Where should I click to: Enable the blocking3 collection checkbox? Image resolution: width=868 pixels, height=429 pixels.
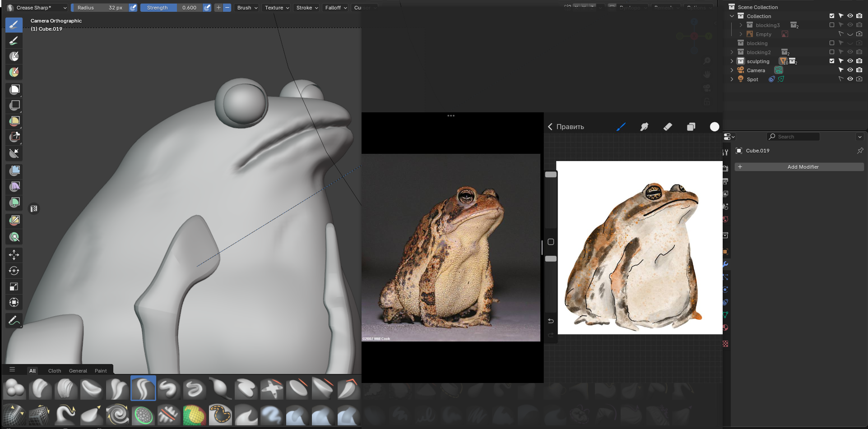(x=832, y=25)
